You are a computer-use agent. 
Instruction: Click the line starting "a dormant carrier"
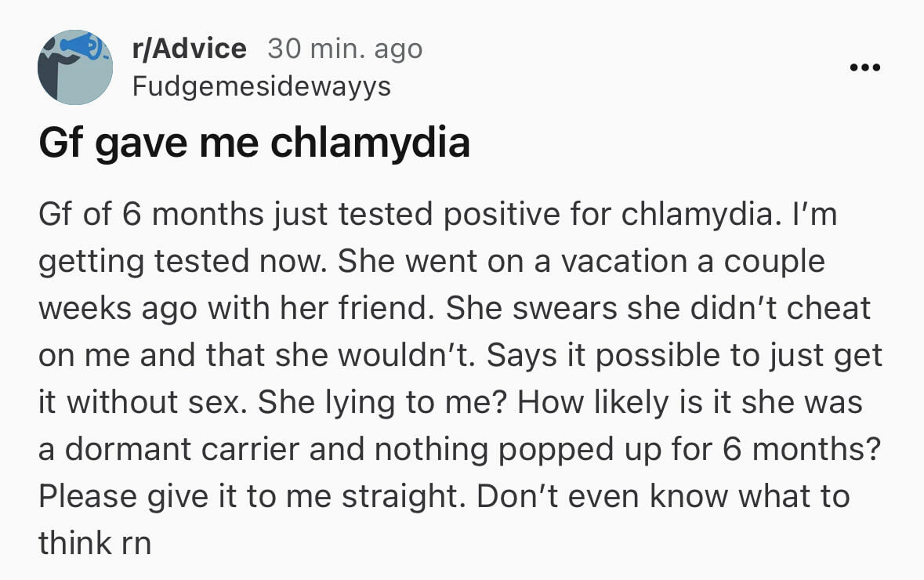459,450
